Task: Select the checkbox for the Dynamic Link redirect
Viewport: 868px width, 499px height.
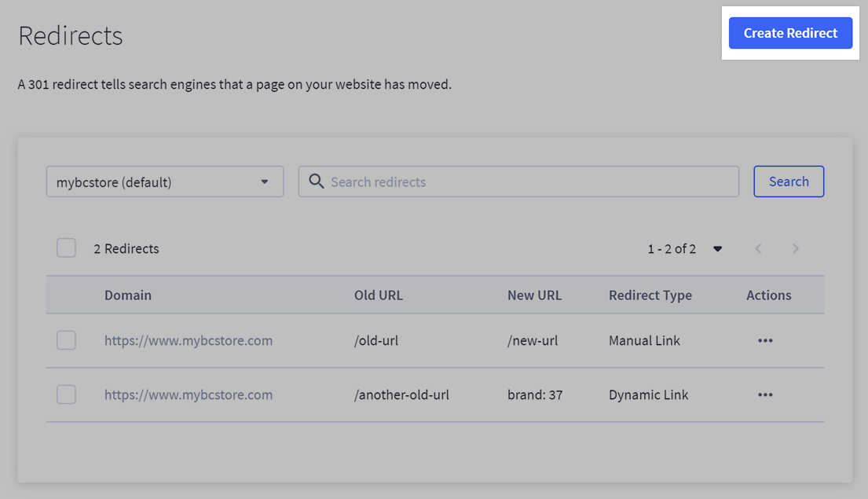Action: click(66, 394)
